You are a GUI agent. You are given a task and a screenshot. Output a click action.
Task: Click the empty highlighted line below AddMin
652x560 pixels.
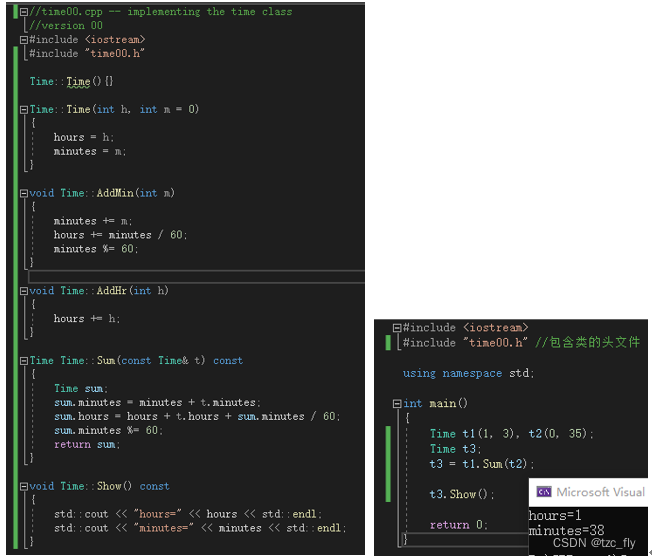[196, 277]
